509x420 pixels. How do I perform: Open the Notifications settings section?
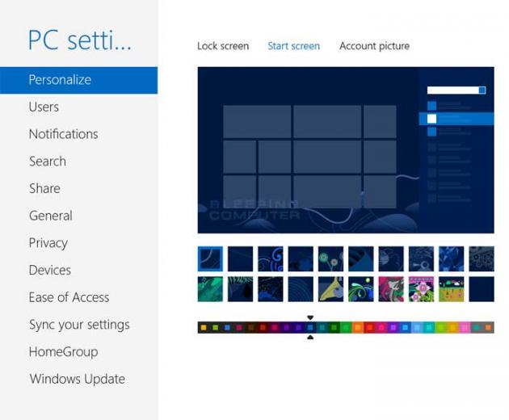tap(63, 134)
